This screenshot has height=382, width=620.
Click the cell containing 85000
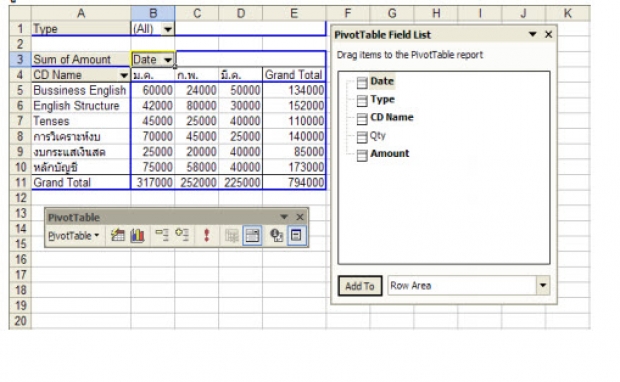click(294, 152)
